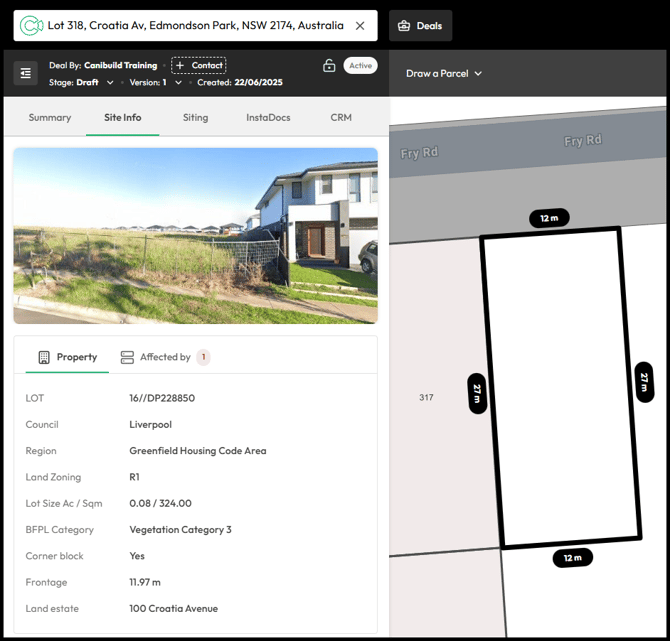This screenshot has height=641, width=670.
Task: Expand the Stage Draft dropdown
Action: point(110,83)
